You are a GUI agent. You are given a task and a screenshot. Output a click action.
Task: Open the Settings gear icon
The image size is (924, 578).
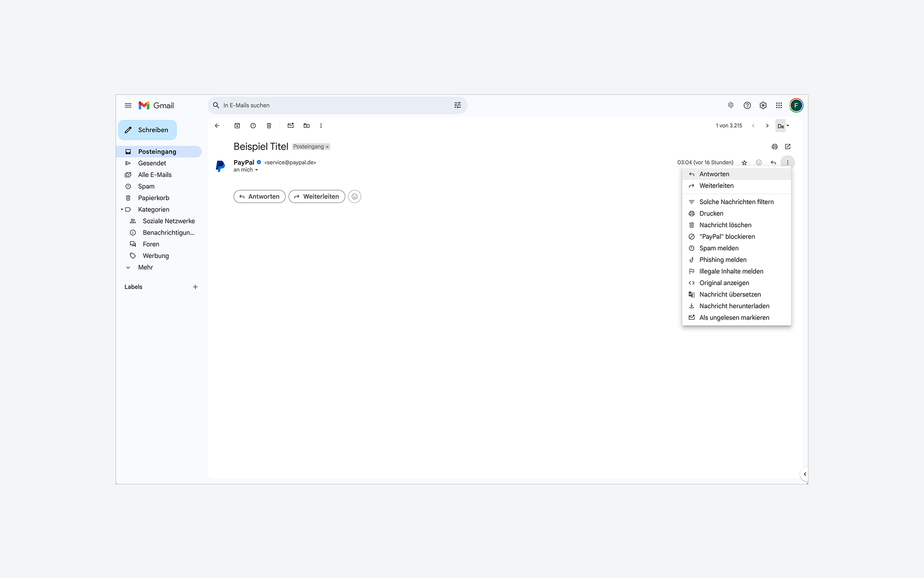point(763,105)
